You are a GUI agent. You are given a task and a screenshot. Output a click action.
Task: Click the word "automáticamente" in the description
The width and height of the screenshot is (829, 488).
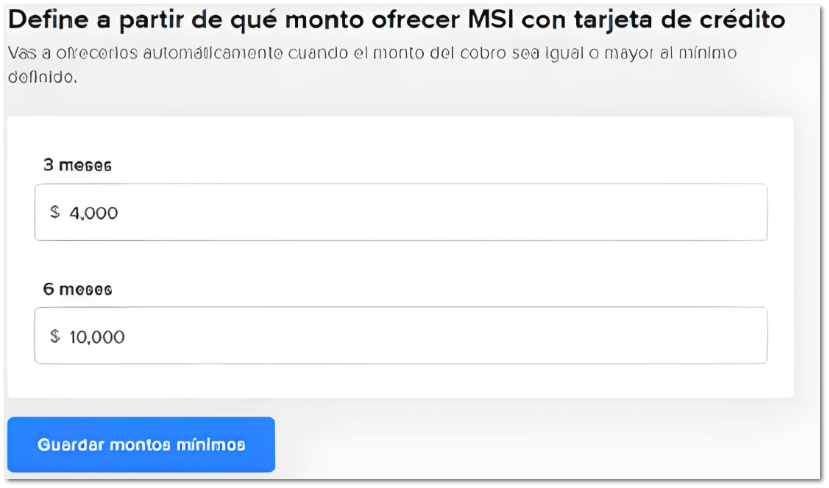pyautogui.click(x=191, y=53)
